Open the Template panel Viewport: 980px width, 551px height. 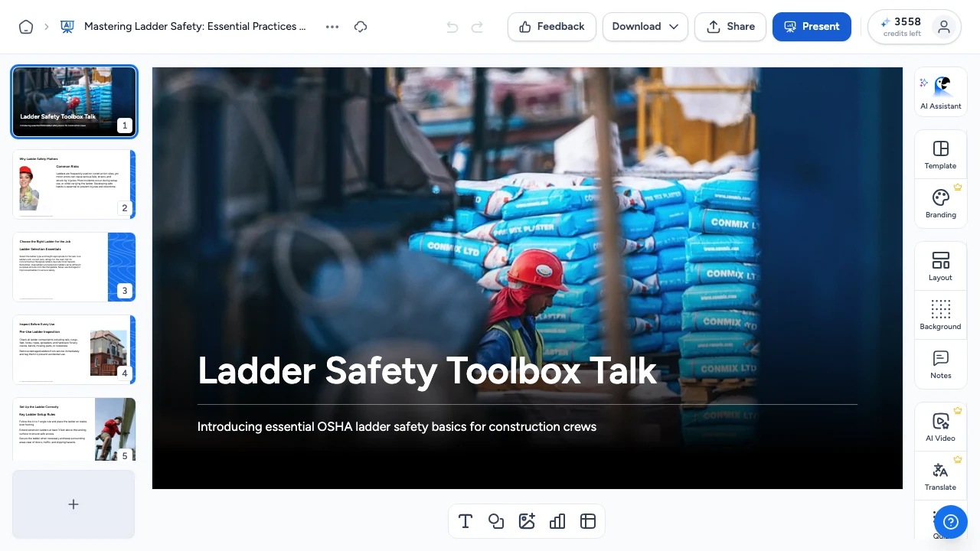point(941,155)
